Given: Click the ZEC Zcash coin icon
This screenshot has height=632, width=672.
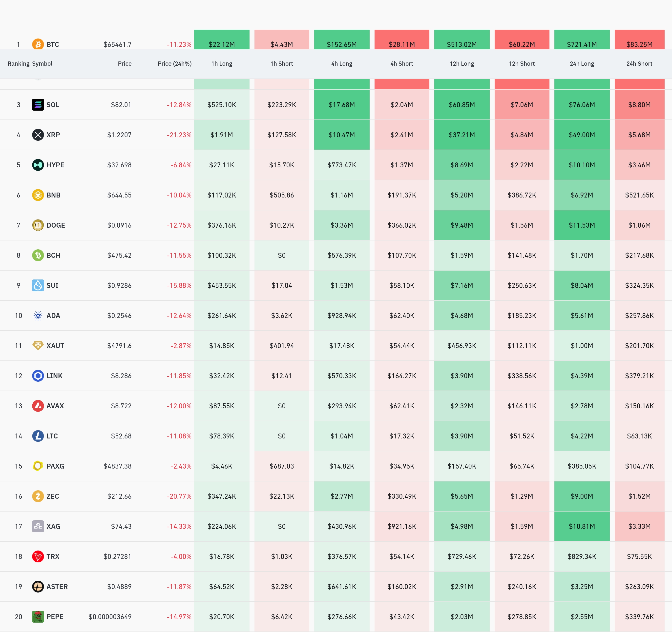Looking at the screenshot, I should click(38, 496).
